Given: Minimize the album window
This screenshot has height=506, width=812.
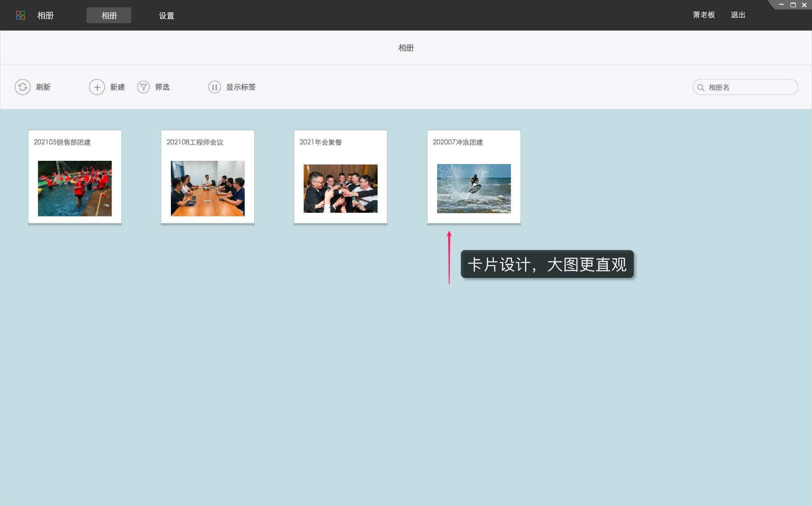Looking at the screenshot, I should (781, 5).
